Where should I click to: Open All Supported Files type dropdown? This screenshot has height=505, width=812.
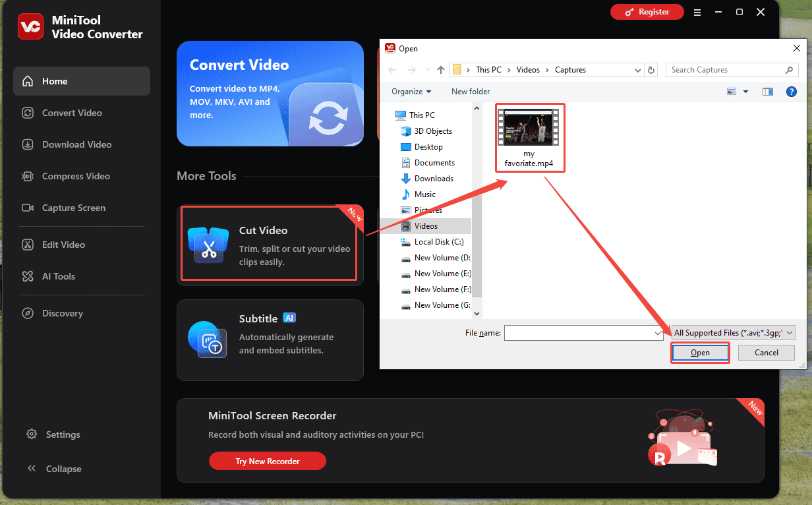click(733, 333)
